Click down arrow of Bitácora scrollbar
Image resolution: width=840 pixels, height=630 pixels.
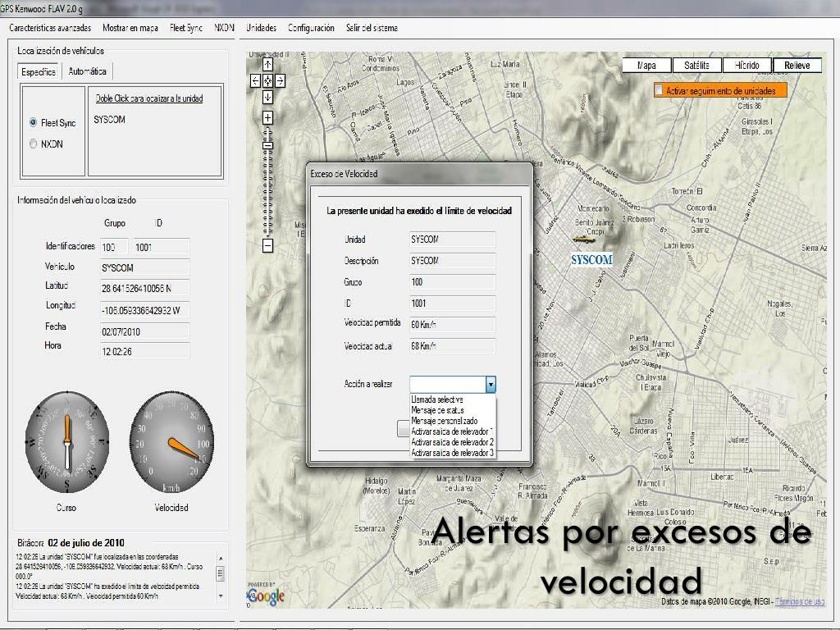[221, 596]
